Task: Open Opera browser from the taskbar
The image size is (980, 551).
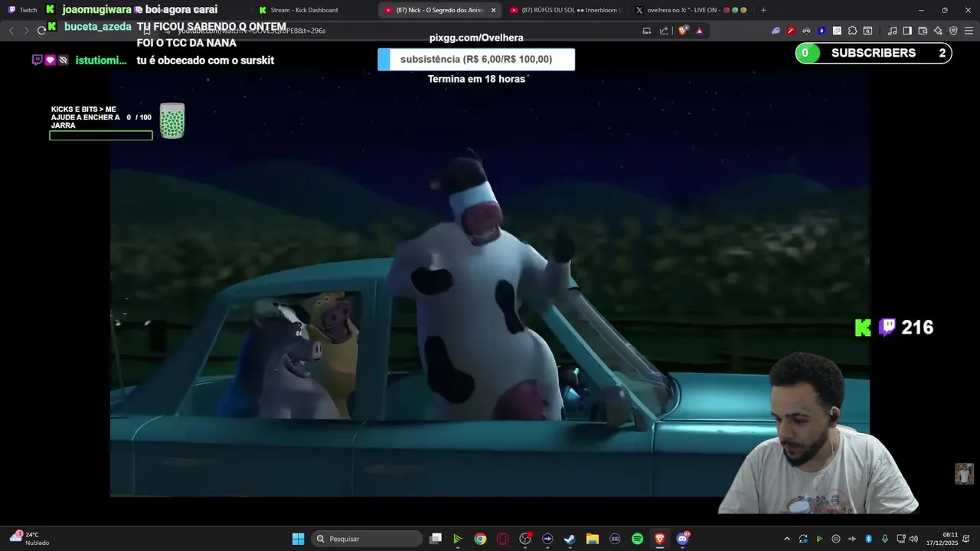Action: [503, 539]
